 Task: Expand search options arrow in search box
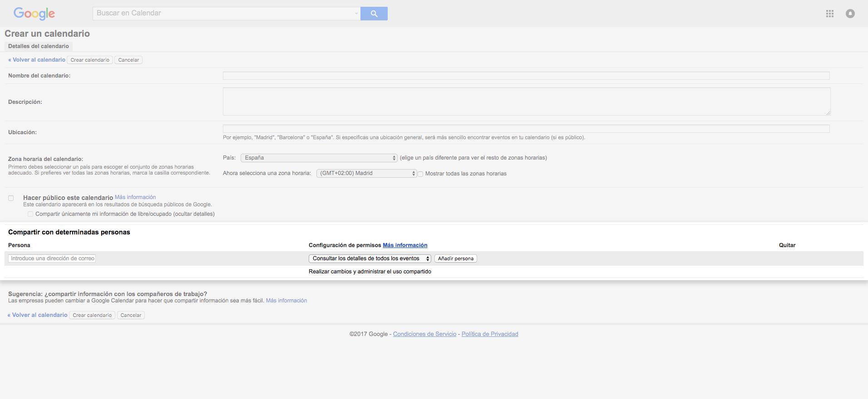pos(356,14)
